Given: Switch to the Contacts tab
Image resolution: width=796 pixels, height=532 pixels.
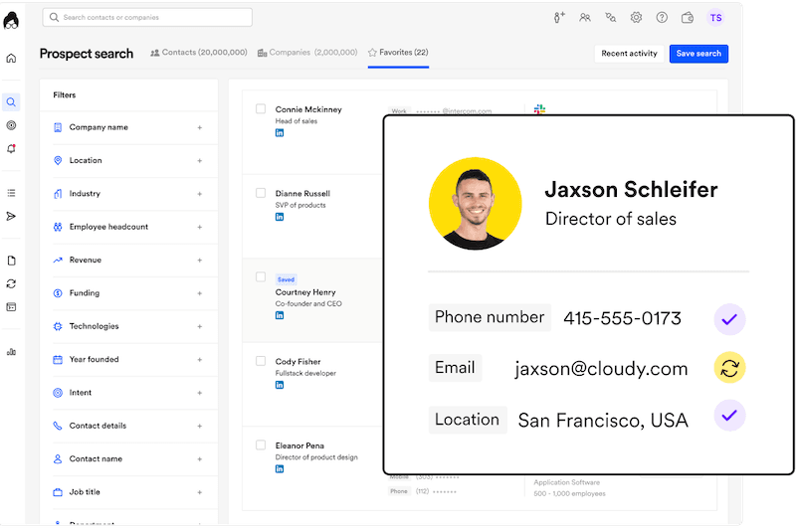Looking at the screenshot, I should 197,52.
